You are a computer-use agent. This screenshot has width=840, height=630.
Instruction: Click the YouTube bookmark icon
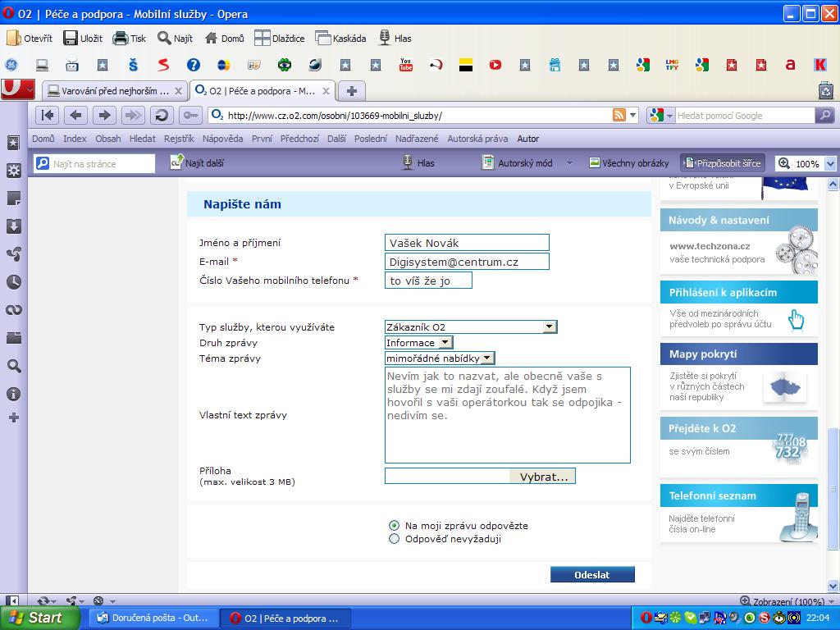click(x=405, y=65)
